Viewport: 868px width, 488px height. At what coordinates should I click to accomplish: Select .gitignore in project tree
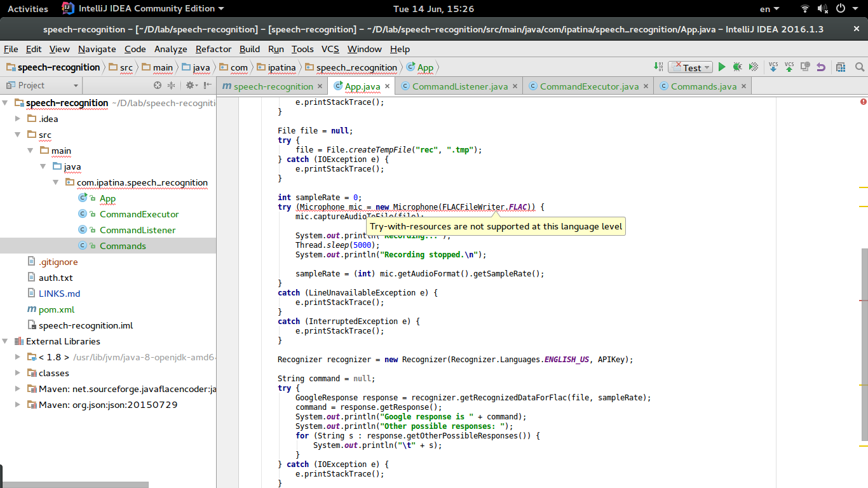click(x=58, y=262)
